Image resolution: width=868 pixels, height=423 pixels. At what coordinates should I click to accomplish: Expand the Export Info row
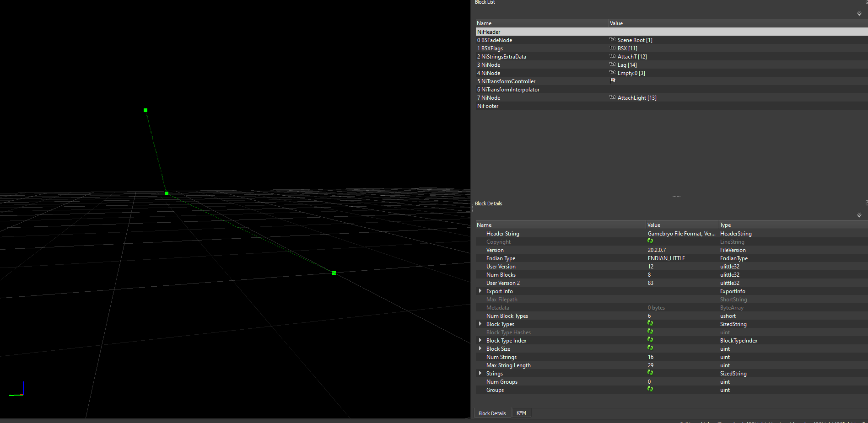(x=480, y=291)
